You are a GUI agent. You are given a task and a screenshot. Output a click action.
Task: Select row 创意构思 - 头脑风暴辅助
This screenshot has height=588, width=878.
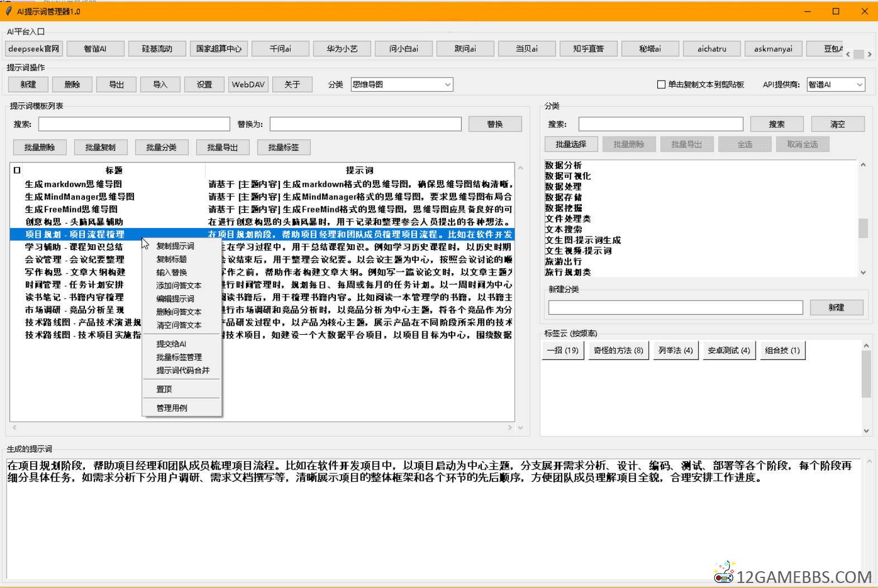point(262,222)
